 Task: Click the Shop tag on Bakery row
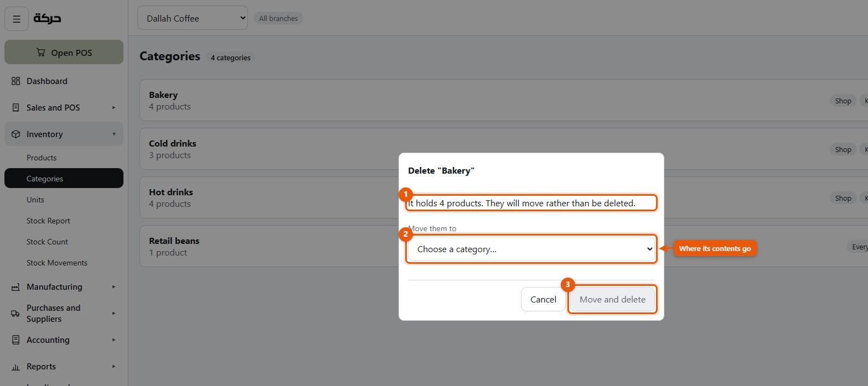point(843,101)
